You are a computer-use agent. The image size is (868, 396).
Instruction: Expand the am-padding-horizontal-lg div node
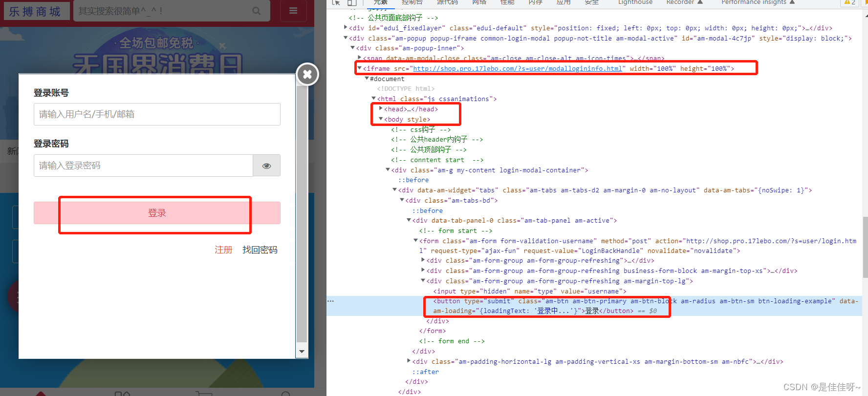pyautogui.click(x=409, y=361)
